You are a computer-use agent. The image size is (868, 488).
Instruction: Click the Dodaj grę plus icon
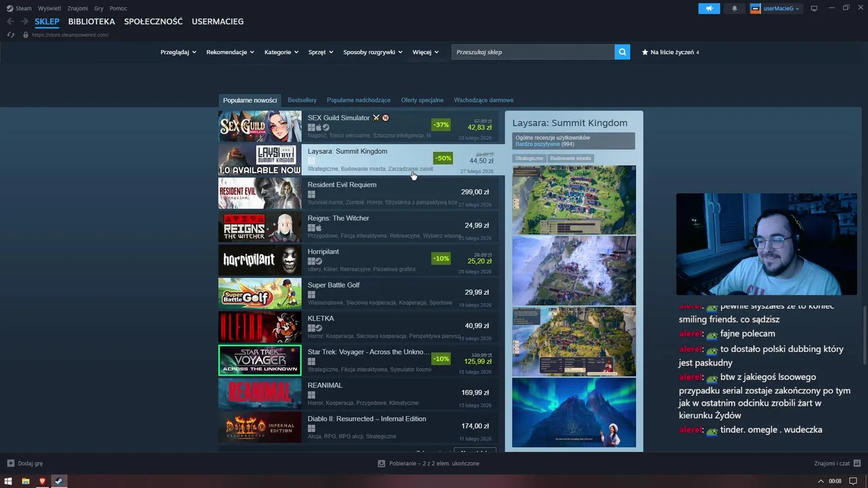point(10,464)
